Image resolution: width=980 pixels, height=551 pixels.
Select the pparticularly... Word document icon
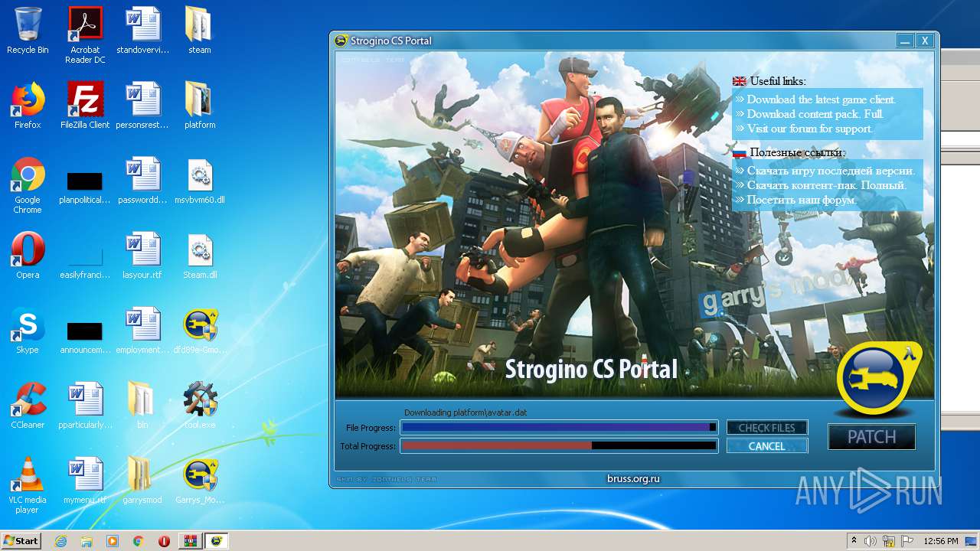[x=85, y=406]
